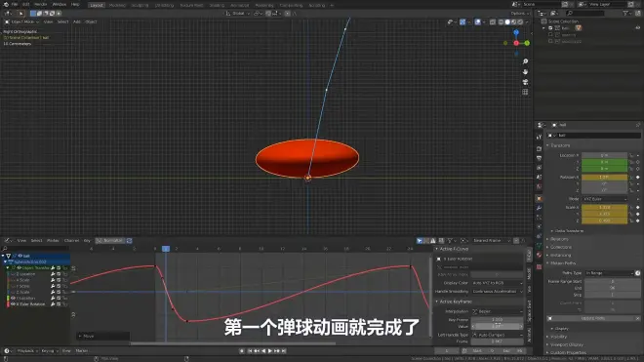
Task: Expand the Relations panel
Action: coord(558,239)
